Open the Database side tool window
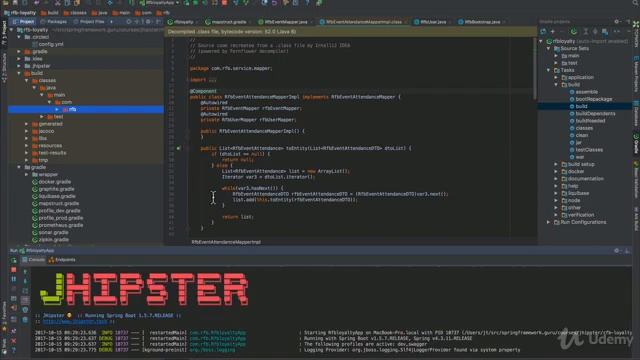The height and width of the screenshot is (360, 640). pos(636,114)
